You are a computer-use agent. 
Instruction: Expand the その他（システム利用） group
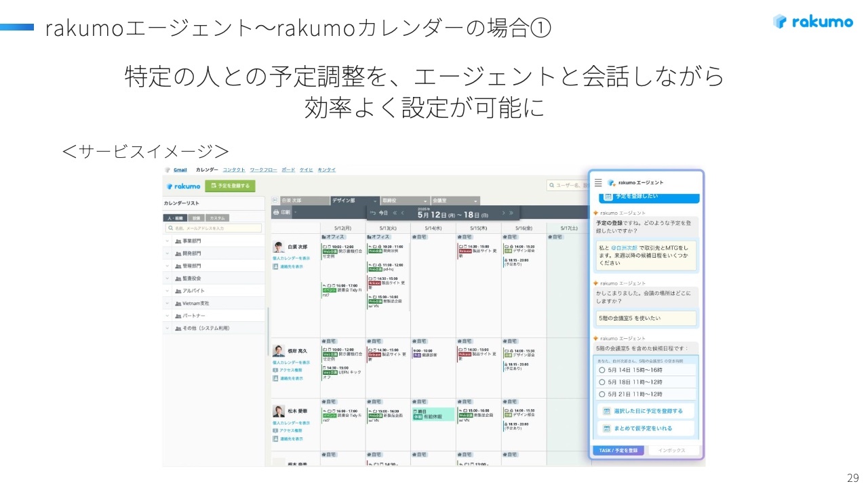[167, 328]
